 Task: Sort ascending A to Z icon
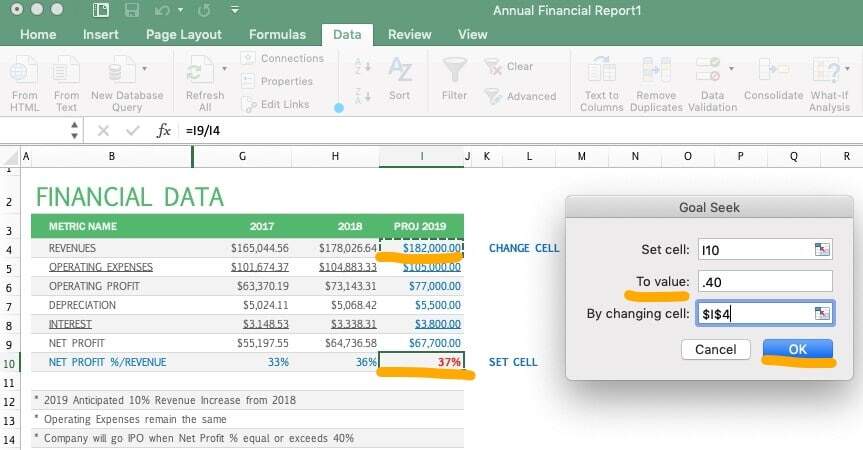tap(362, 67)
